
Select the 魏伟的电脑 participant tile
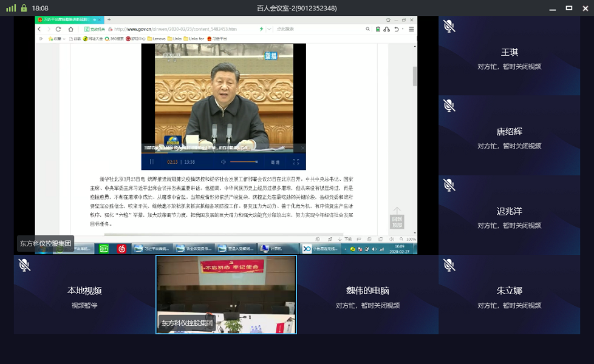(x=367, y=294)
